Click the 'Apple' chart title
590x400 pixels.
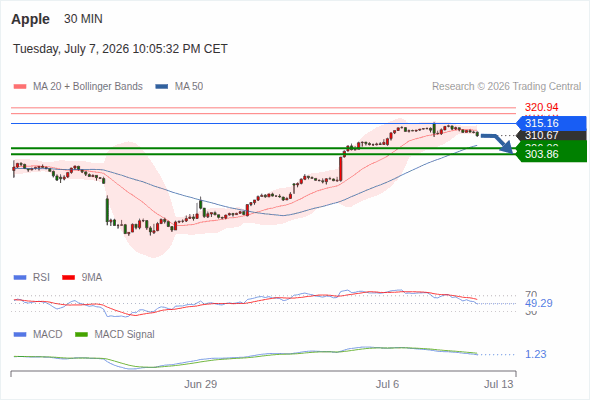(30, 19)
